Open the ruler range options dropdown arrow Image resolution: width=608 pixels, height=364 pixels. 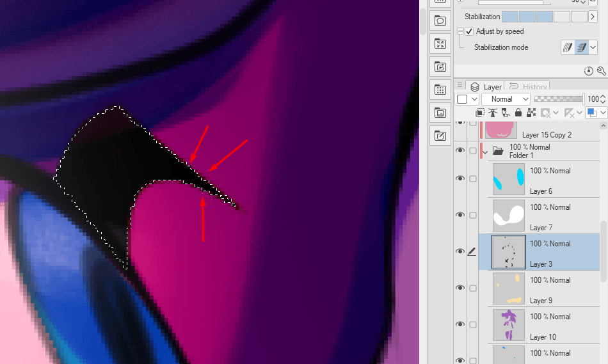point(579,113)
